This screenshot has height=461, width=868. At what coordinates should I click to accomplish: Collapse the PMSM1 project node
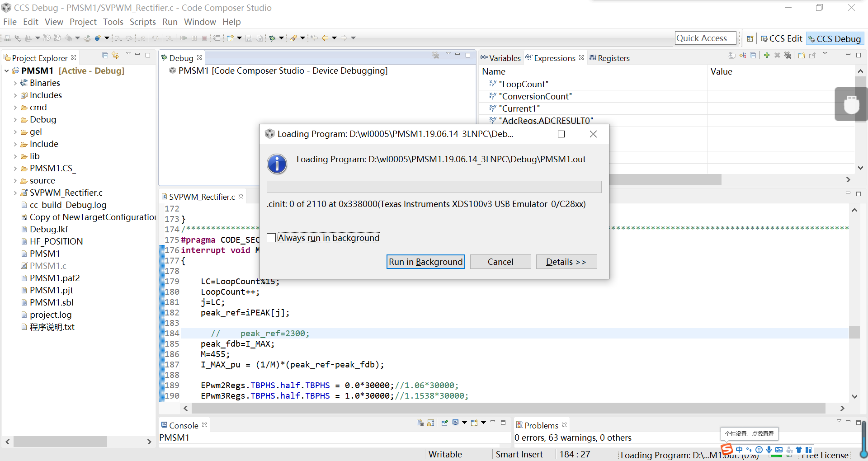point(7,71)
